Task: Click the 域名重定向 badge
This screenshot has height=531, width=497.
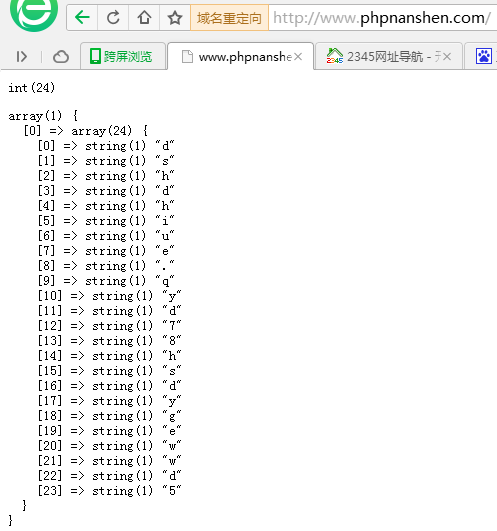Action: [229, 18]
